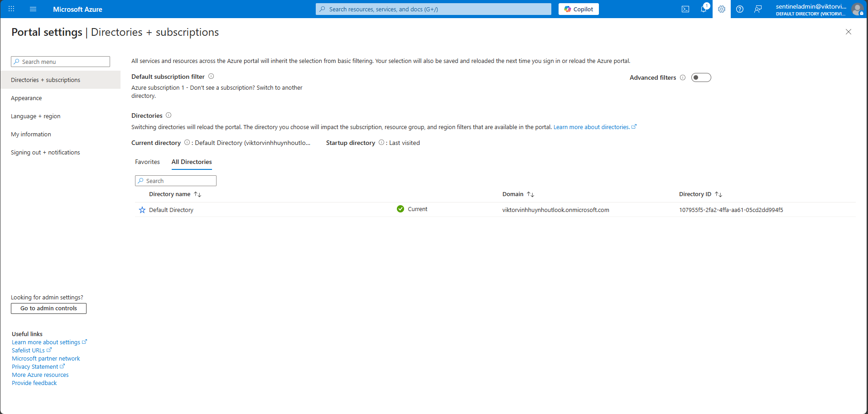Click the green Current status checkmark
The image size is (868, 414).
click(400, 209)
